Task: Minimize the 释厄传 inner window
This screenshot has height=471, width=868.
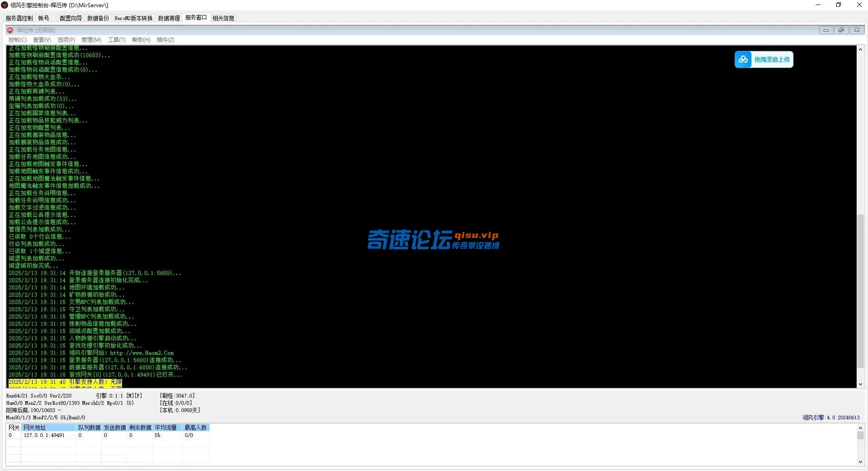Action: coord(826,30)
